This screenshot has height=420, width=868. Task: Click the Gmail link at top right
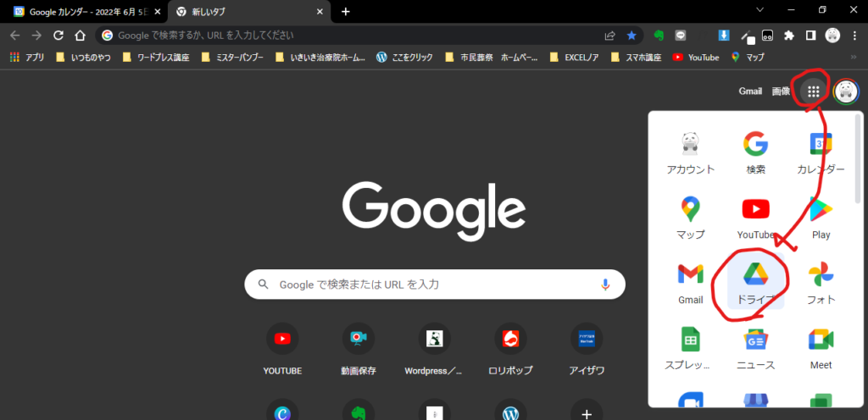(x=750, y=91)
